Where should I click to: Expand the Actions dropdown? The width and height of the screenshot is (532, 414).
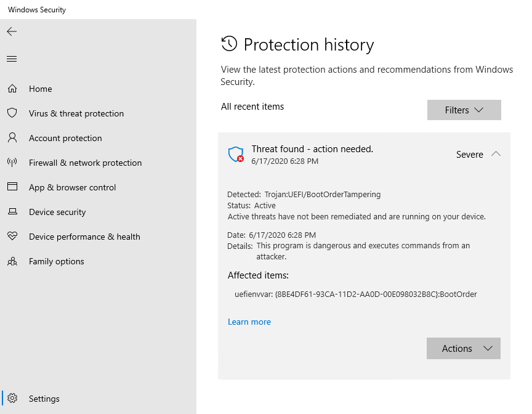[x=463, y=348]
